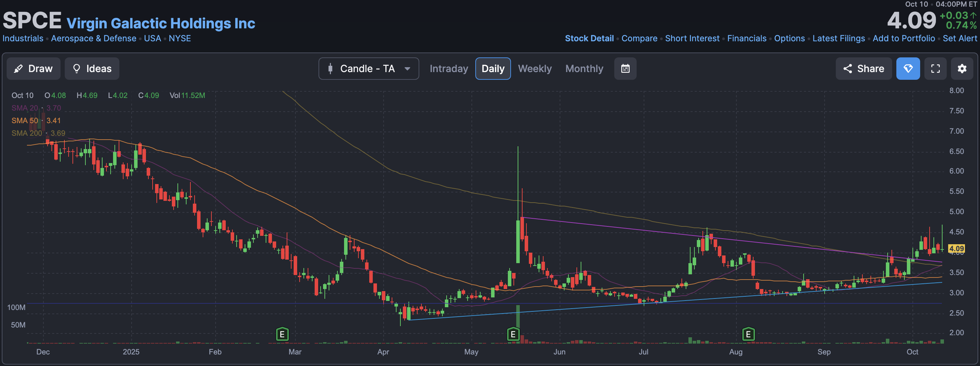Expand the Candle - TA chart type dropdown

369,69
